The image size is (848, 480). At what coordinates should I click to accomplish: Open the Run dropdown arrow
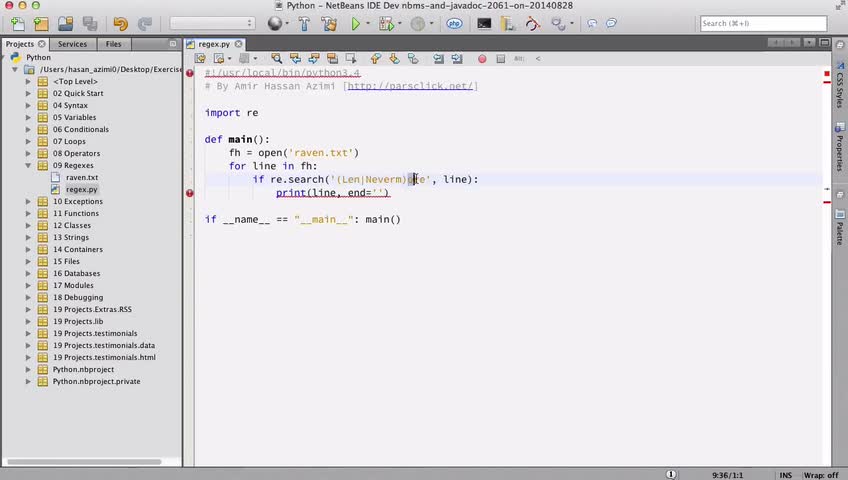pyautogui.click(x=368, y=23)
